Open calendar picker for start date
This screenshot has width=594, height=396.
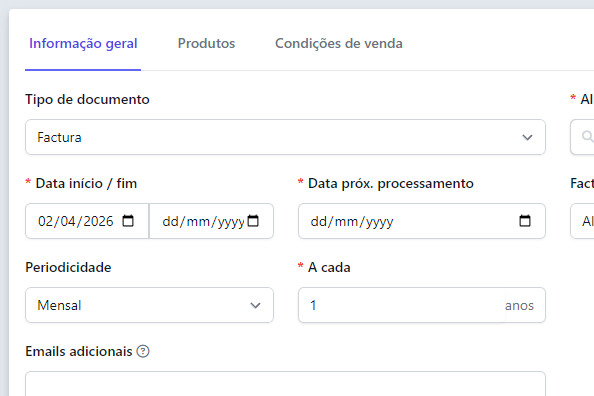[x=128, y=221]
